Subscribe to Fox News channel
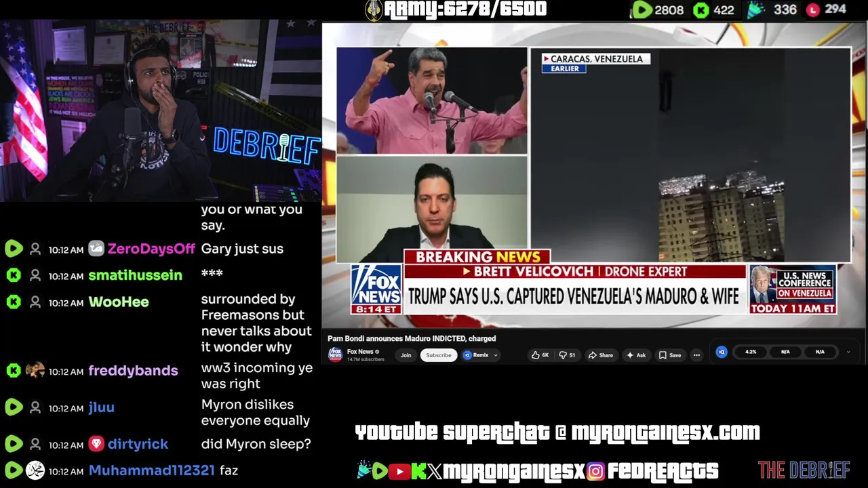 click(x=438, y=355)
